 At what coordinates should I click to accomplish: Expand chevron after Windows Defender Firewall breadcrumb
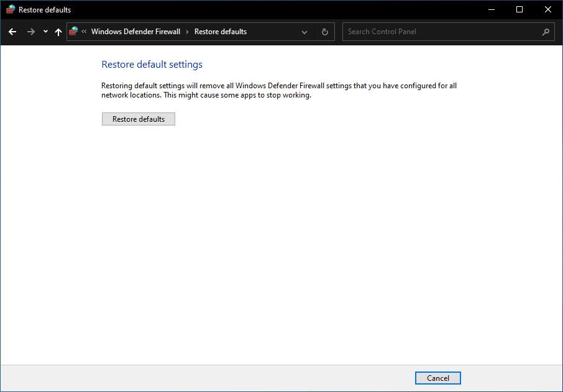[187, 32]
